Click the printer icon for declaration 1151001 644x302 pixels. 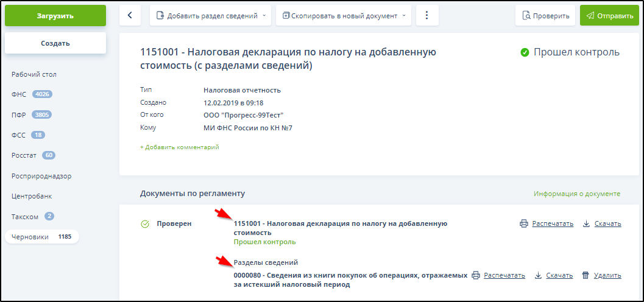click(x=523, y=223)
